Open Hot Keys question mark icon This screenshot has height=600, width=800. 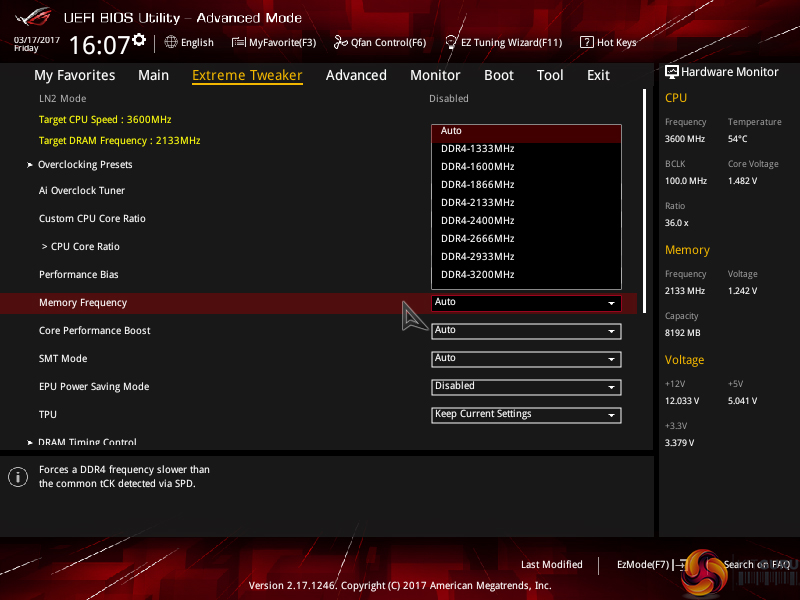tap(587, 42)
